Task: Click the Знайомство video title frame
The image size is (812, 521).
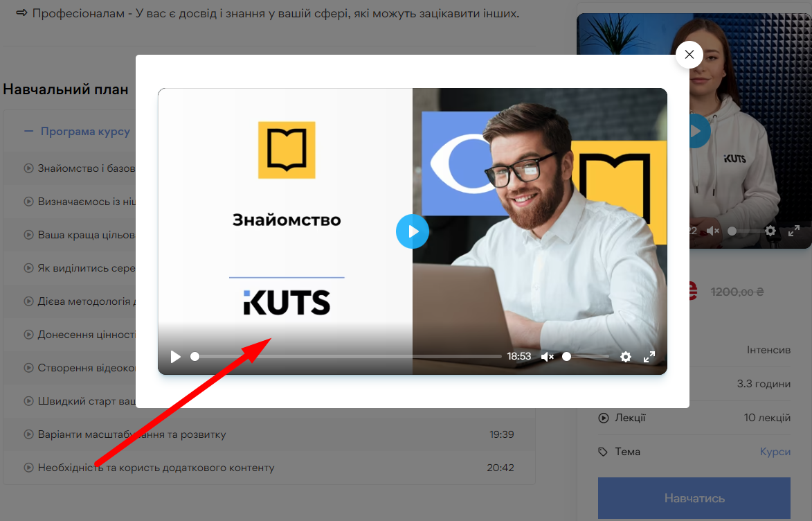Action: coord(286,220)
